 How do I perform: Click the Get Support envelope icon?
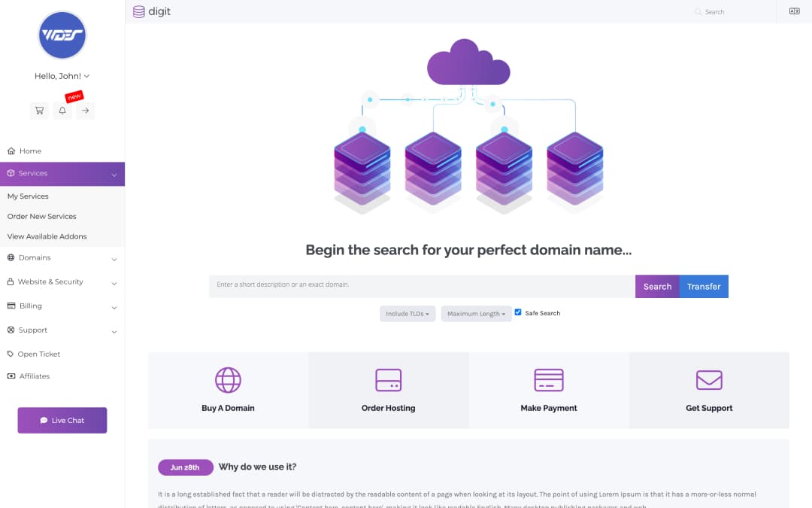(x=709, y=380)
